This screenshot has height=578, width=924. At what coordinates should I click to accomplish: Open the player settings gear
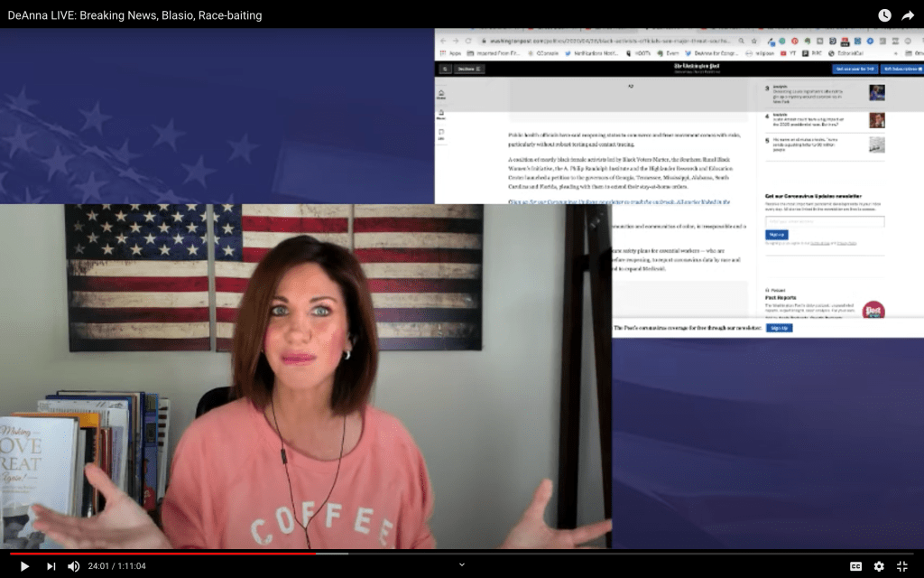[879, 566]
